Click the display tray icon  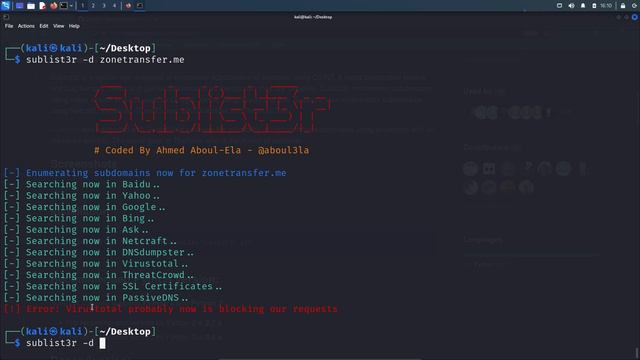click(560, 6)
